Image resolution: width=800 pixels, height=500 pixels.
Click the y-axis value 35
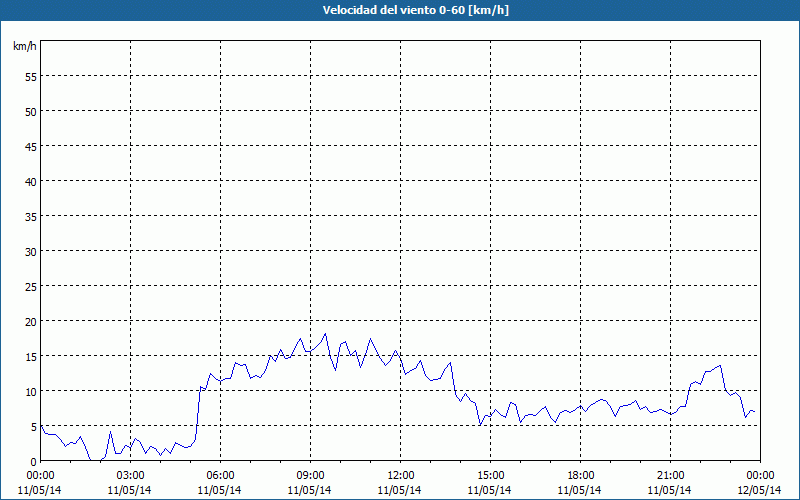pyautogui.click(x=31, y=216)
